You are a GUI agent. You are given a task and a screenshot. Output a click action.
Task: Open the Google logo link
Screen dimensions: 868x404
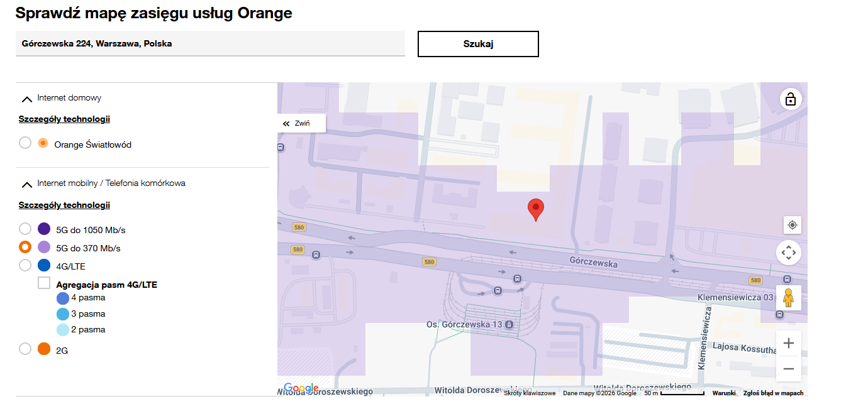click(x=301, y=388)
